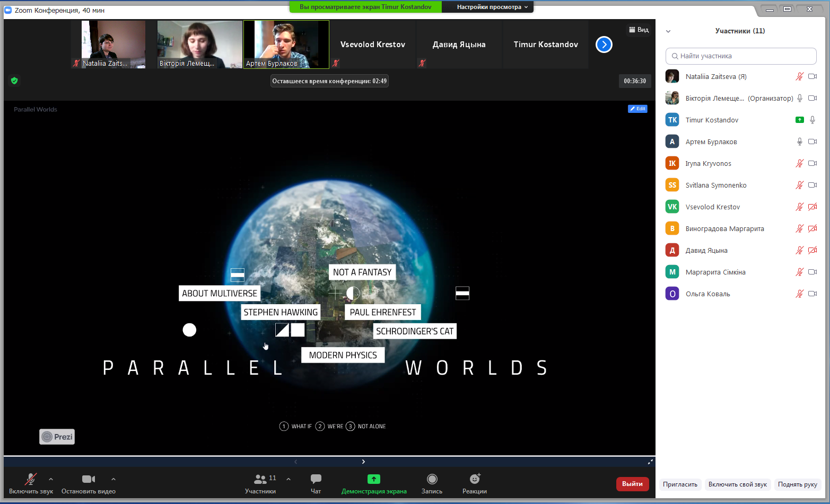830x504 pixels.
Task: Open view settings (Настройки просмотра) dropdown
Action: point(492,7)
